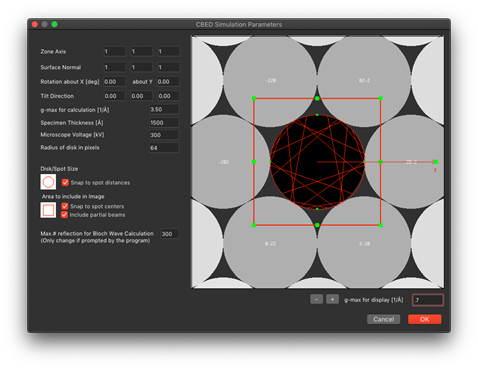
Task: Click third Zone Axis field
Action: (x=169, y=51)
